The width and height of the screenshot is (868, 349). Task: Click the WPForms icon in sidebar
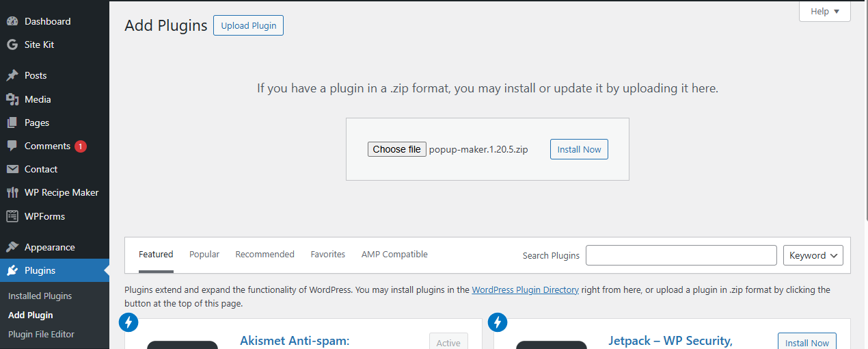(x=12, y=216)
